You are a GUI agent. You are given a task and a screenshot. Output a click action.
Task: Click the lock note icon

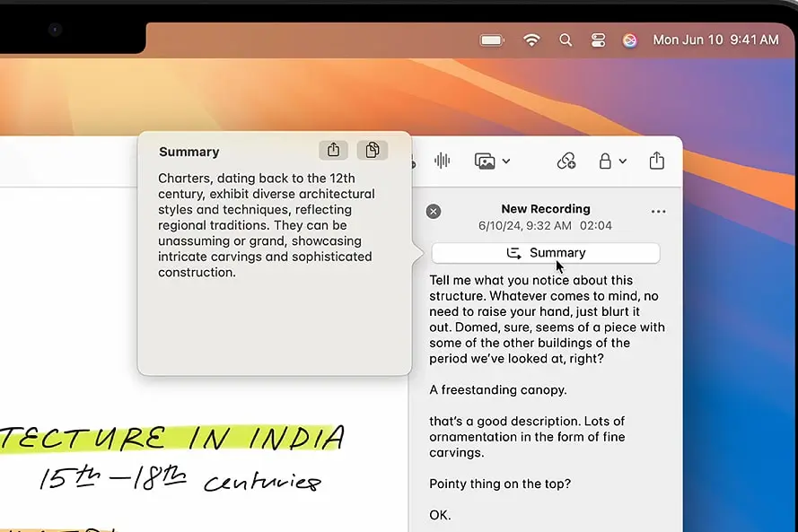[x=606, y=161]
